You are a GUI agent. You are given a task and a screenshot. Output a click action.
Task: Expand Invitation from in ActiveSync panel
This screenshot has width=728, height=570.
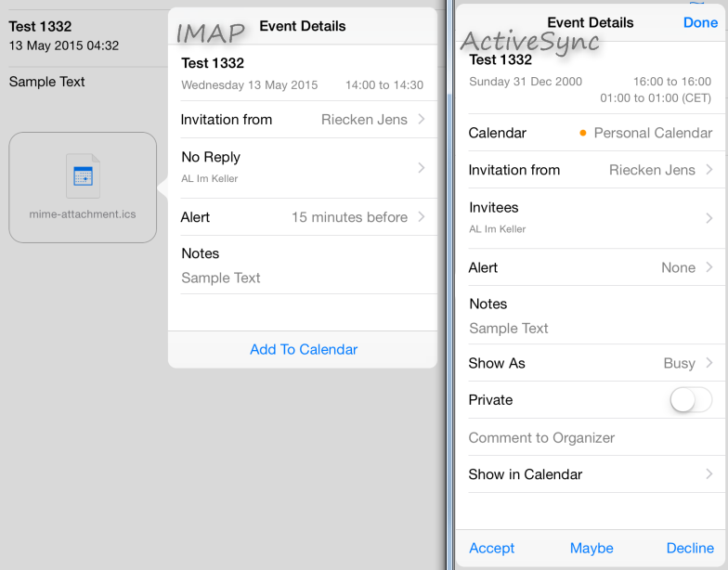click(591, 170)
